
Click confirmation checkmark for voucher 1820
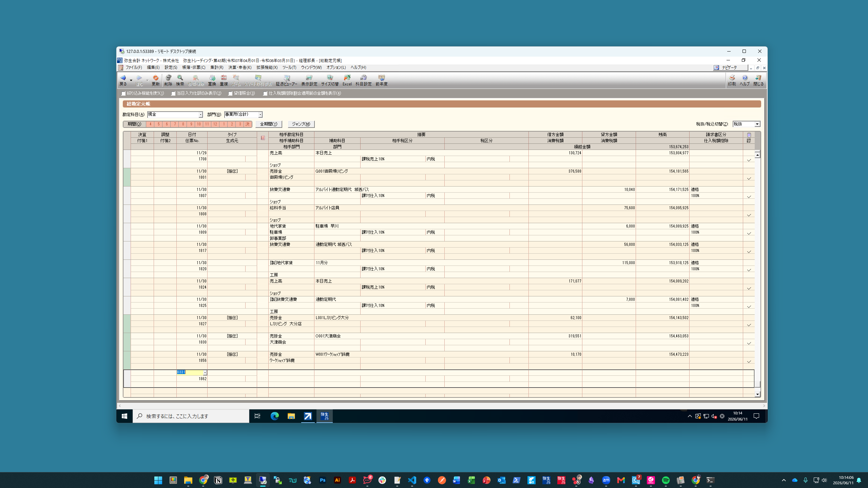coord(749,270)
